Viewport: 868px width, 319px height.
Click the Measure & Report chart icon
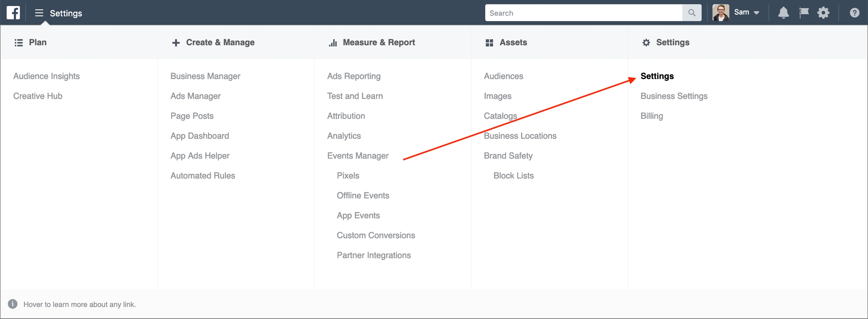[333, 43]
